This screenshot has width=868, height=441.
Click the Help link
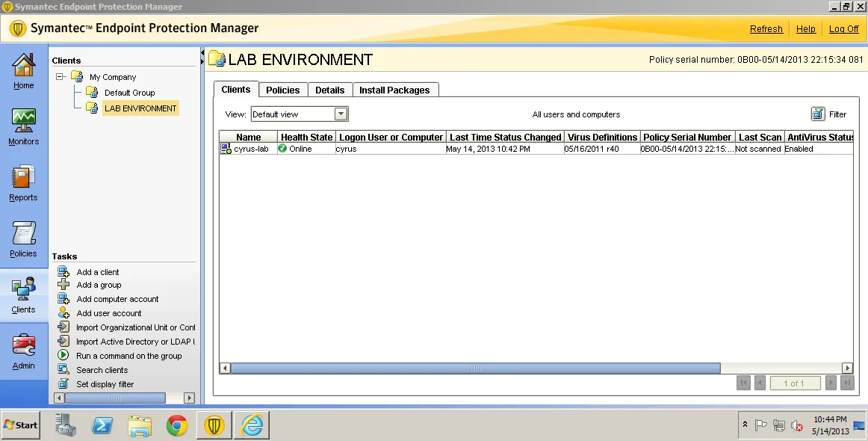point(806,29)
